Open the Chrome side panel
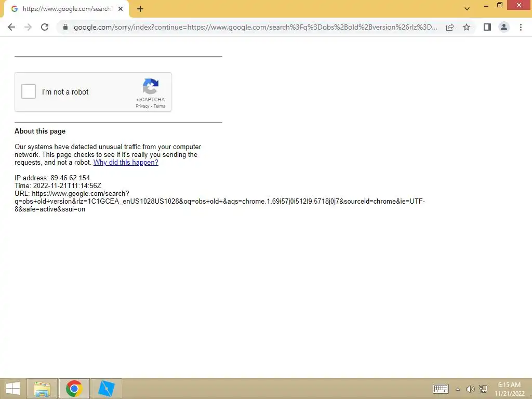Screen dimensions: 532x399 pos(487,27)
